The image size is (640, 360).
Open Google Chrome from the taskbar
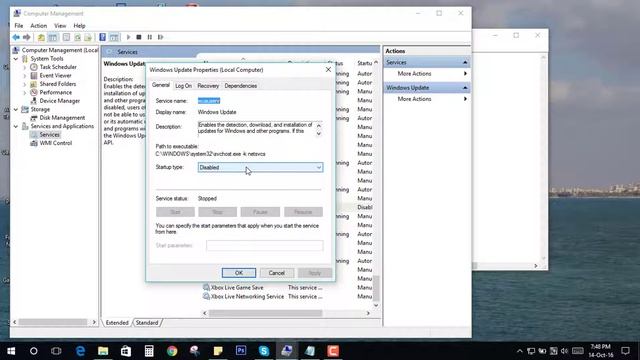pos(172,351)
